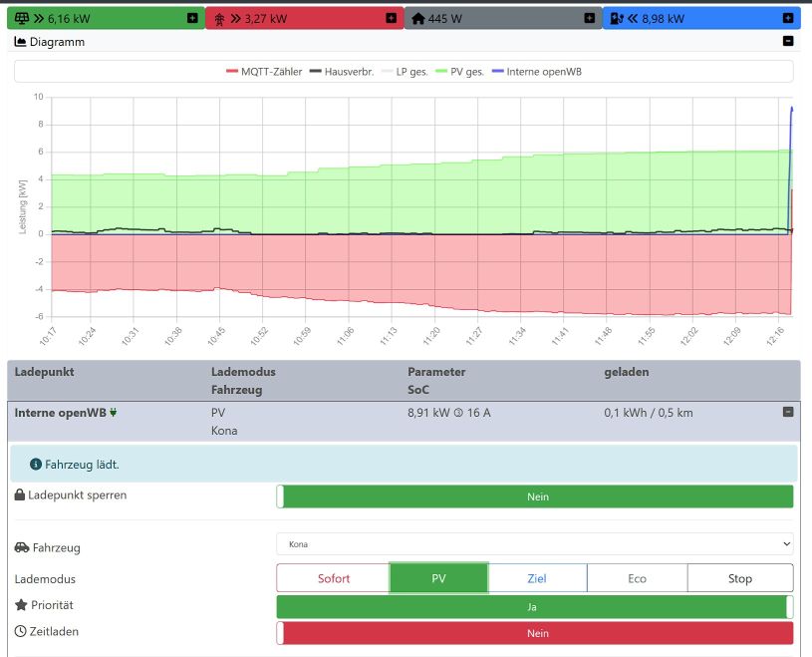Click the info icon beside Fahrzeug lädt
The width and height of the screenshot is (812, 657).
[36, 464]
